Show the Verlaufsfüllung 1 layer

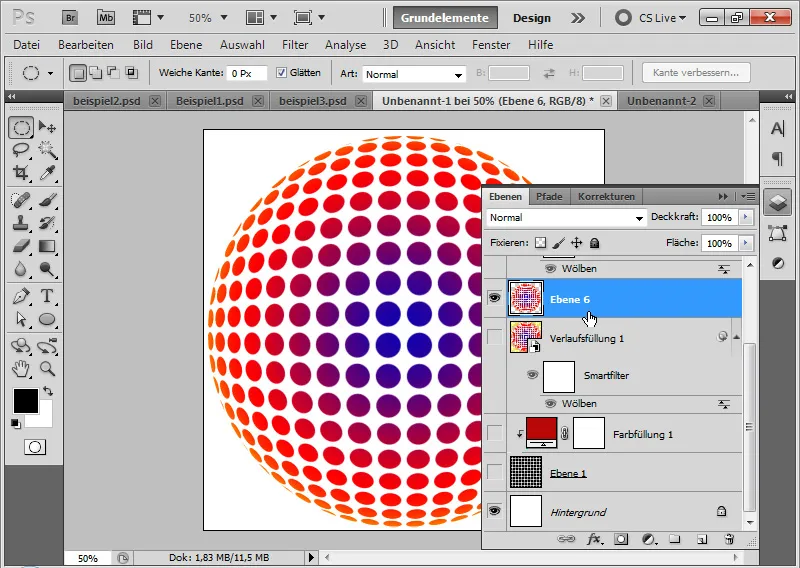point(494,336)
